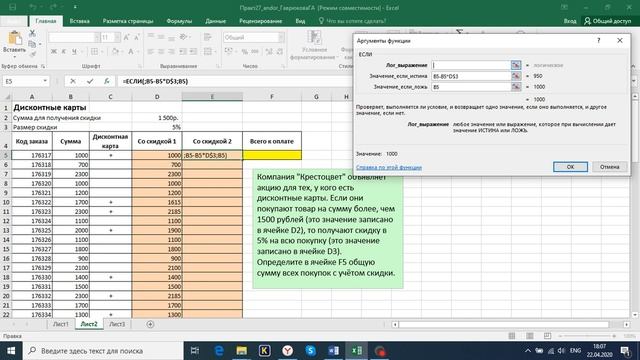
Task: Open the Вставка ribbon tab
Action: click(79, 21)
